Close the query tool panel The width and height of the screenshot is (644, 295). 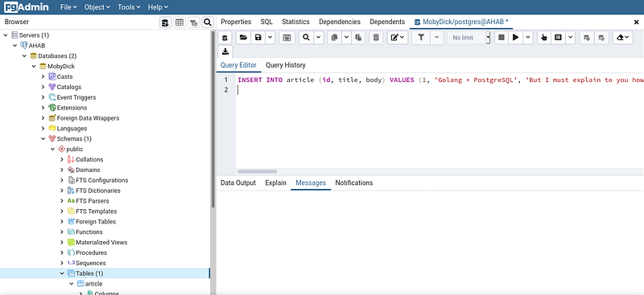coord(637,23)
